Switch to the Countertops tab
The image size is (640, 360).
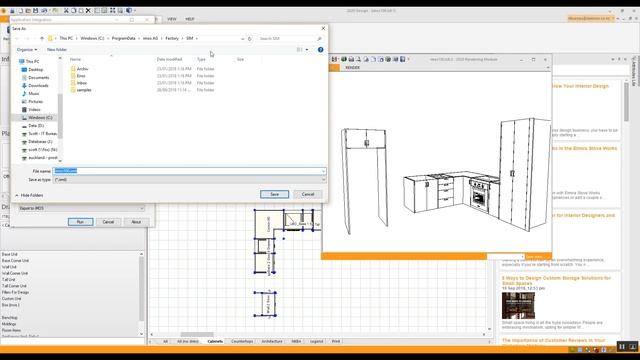(x=242, y=341)
